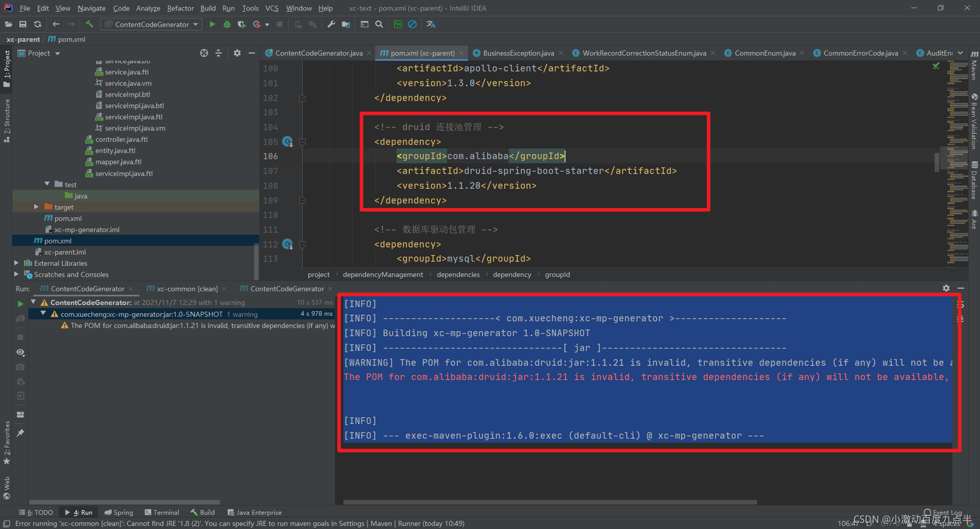Click the Run tree horizontal scrollbar
The image size is (980, 529).
tap(124, 502)
